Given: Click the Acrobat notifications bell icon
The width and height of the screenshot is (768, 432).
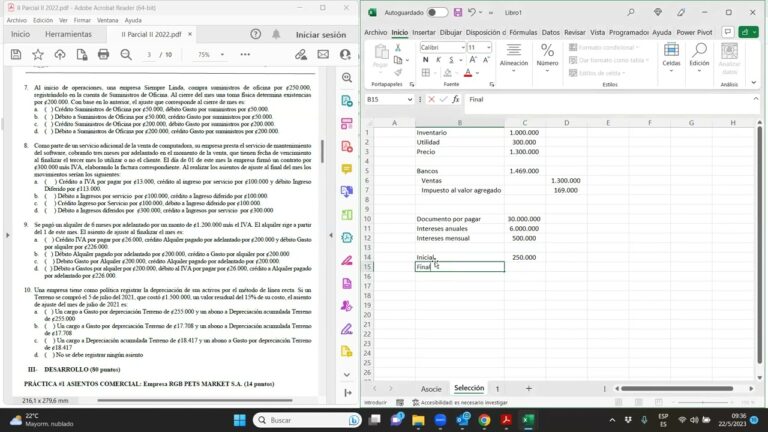Looking at the screenshot, I should 277,34.
